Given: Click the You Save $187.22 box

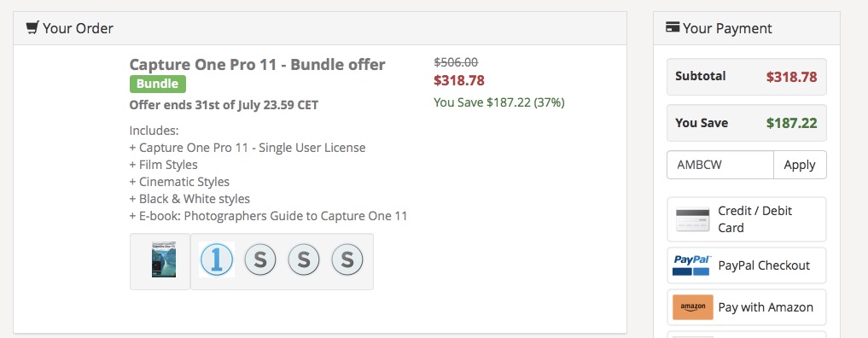Looking at the screenshot, I should [747, 123].
